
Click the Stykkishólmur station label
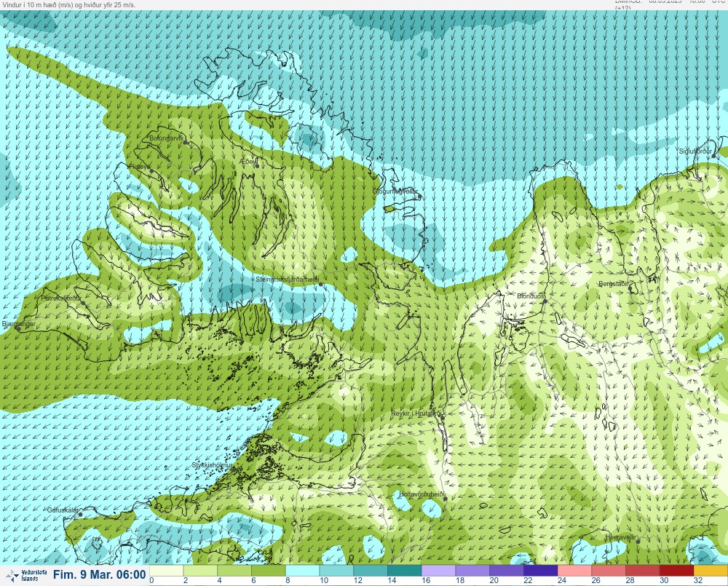click(212, 465)
